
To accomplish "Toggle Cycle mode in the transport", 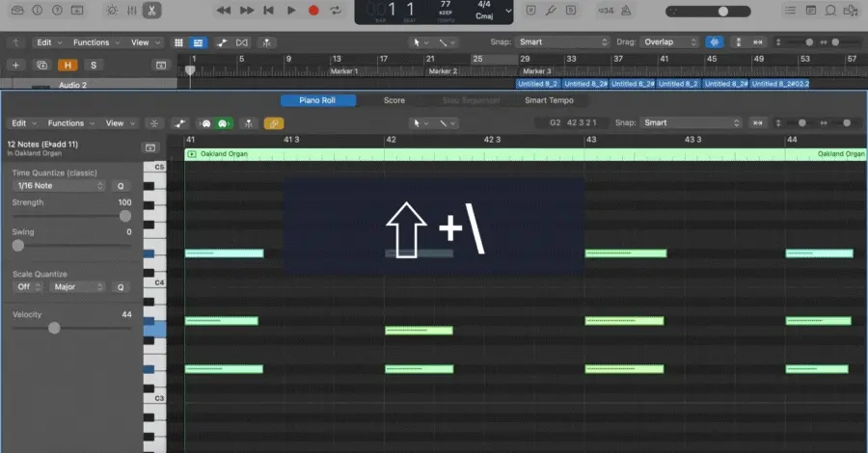I will coord(336,10).
